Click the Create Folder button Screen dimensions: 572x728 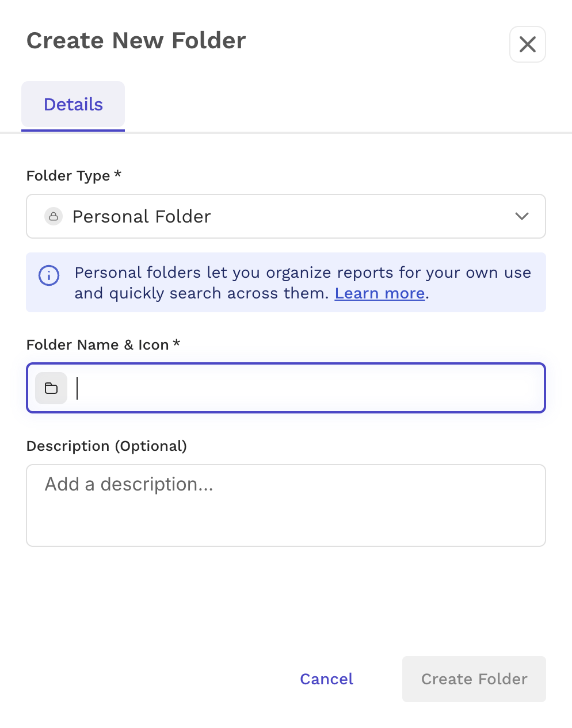474,679
